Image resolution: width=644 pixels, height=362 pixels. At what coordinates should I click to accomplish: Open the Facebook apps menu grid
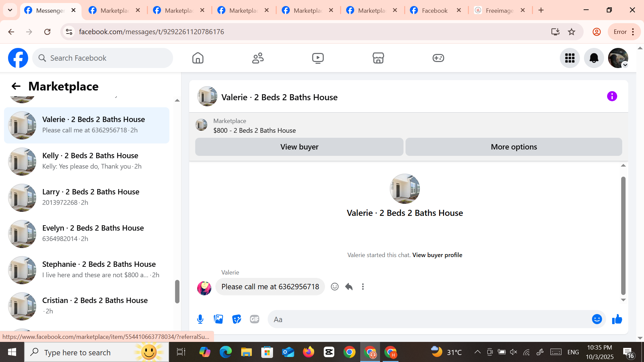pyautogui.click(x=570, y=58)
